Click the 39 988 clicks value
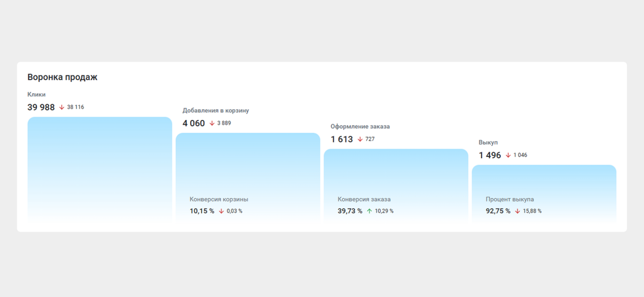The width and height of the screenshot is (644, 297). 41,107
